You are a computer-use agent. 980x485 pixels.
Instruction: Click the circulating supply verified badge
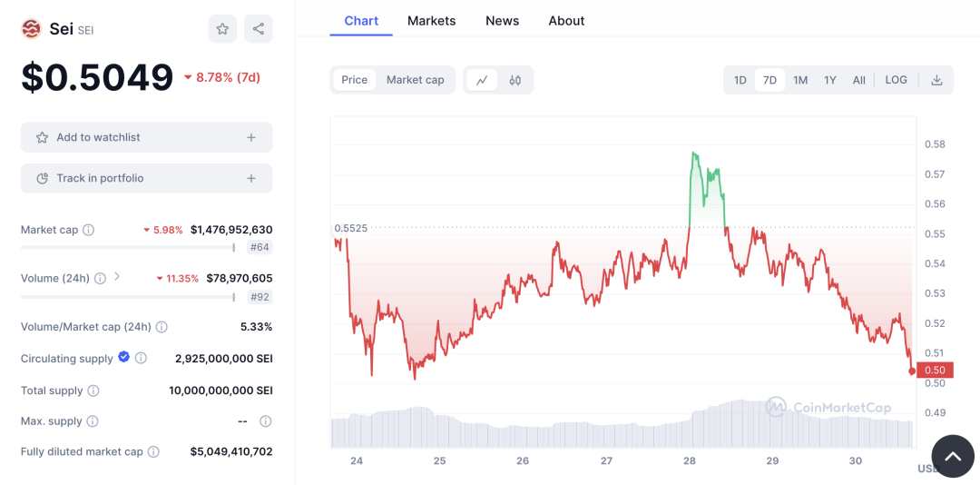123,358
